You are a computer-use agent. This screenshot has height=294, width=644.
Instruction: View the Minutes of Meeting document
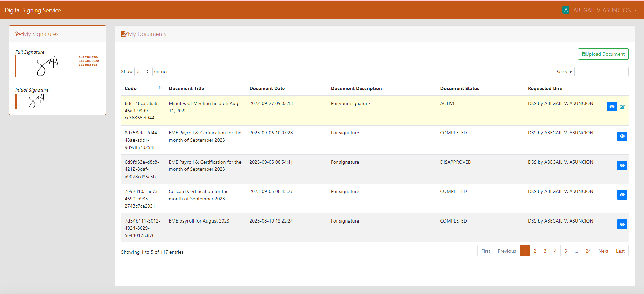612,107
